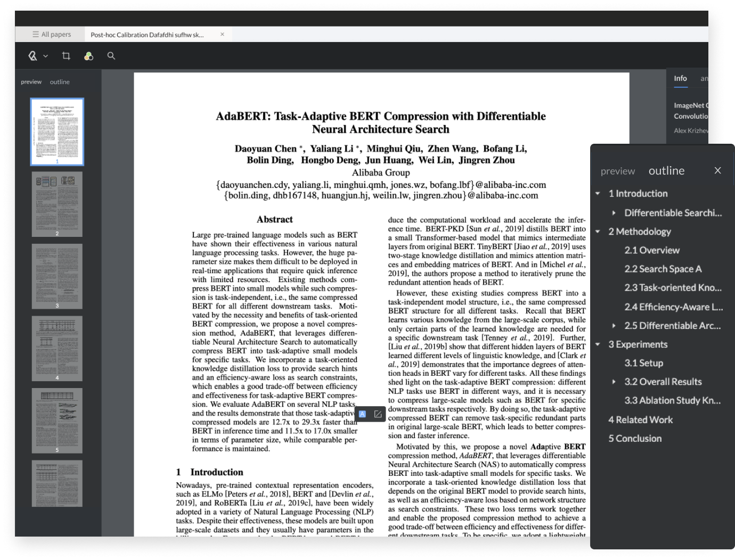Select outline tab in left sidebar

(60, 82)
